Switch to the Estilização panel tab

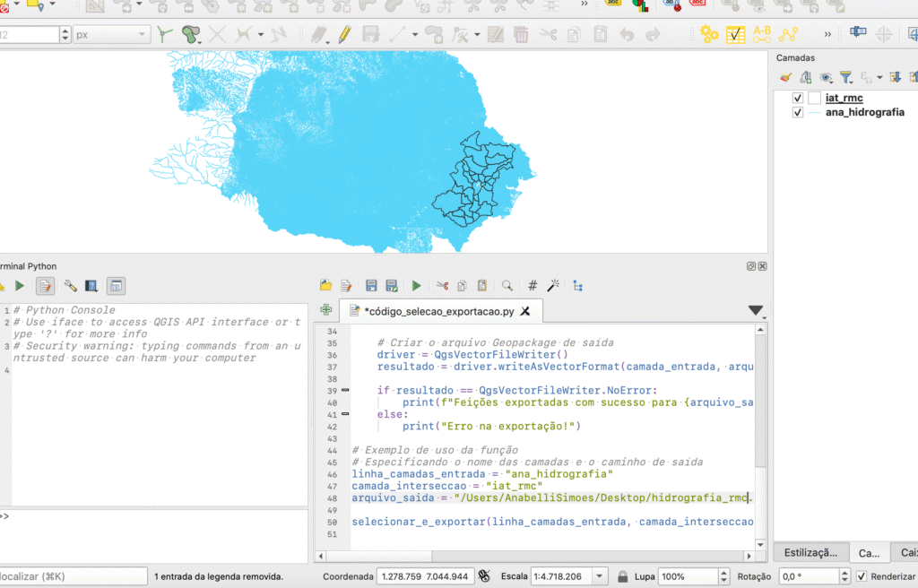[x=810, y=552]
